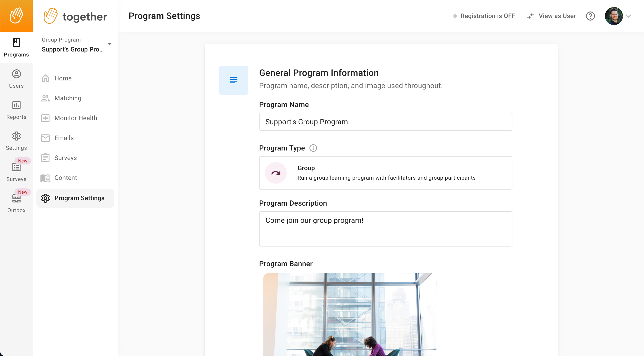
Task: Click the General Program Information lines icon
Action: point(234,80)
